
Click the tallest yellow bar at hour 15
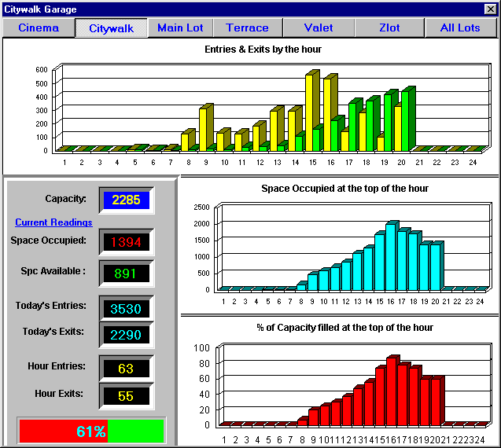(x=309, y=112)
